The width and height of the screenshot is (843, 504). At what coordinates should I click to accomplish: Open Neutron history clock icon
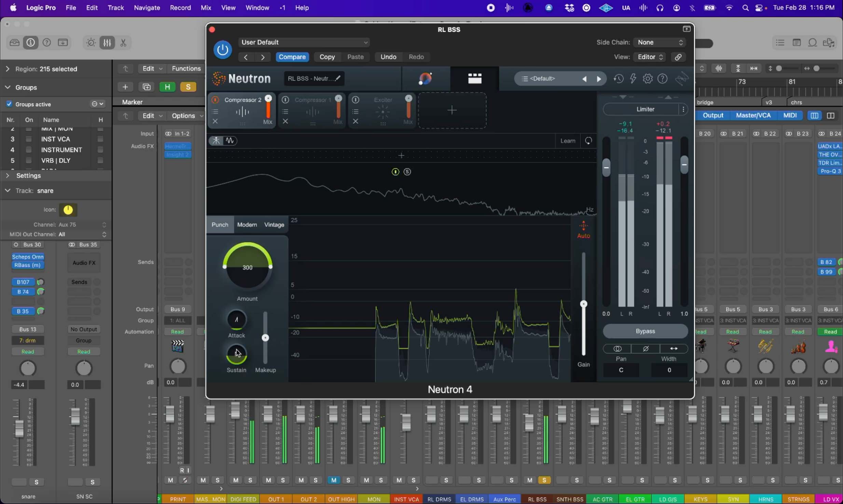[x=618, y=79]
